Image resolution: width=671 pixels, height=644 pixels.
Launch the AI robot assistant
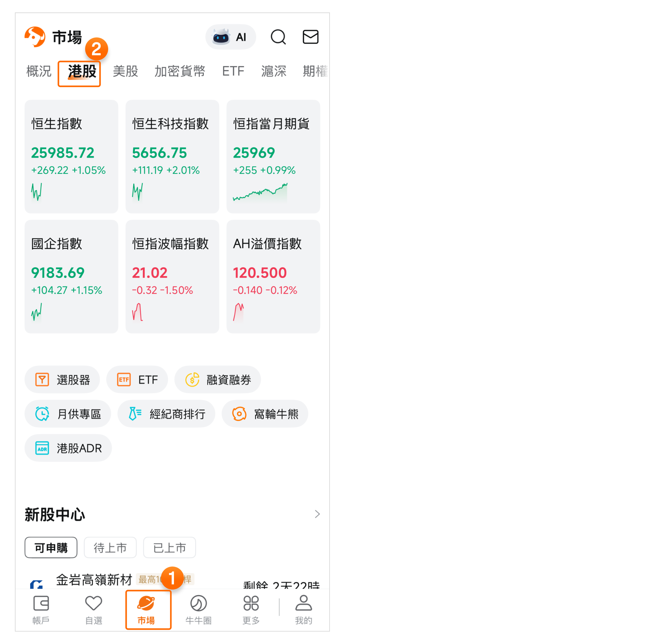(x=231, y=37)
